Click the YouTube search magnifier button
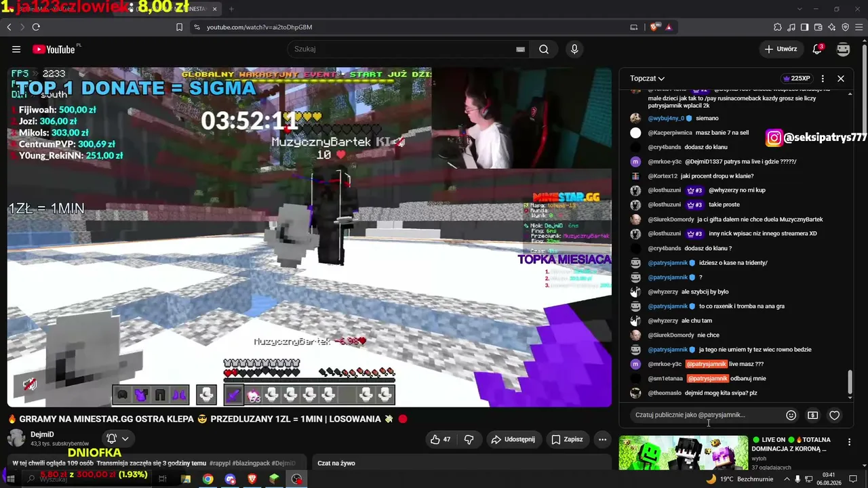This screenshot has height=488, width=868. 544,49
